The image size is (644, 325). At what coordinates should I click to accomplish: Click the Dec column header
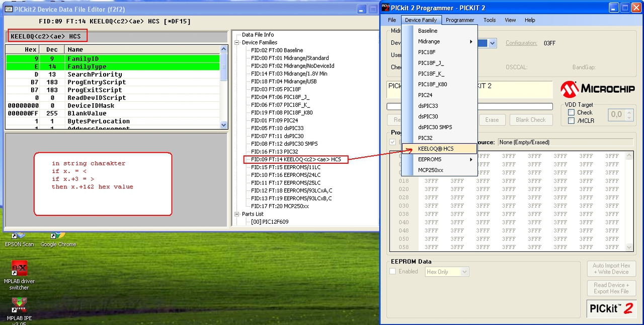(x=53, y=49)
